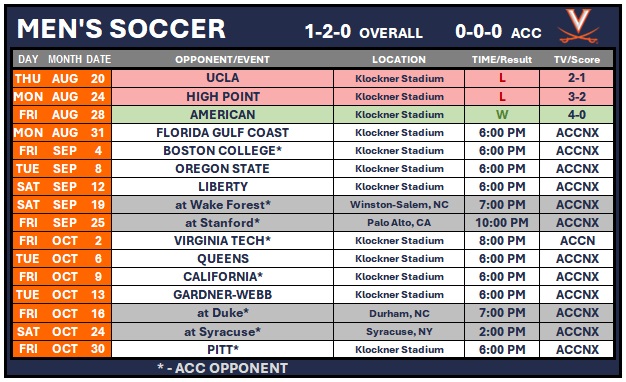Select the ACCN broadcast cell for Virginia Tech
This screenshot has width=626, height=382.
pyautogui.click(x=576, y=241)
